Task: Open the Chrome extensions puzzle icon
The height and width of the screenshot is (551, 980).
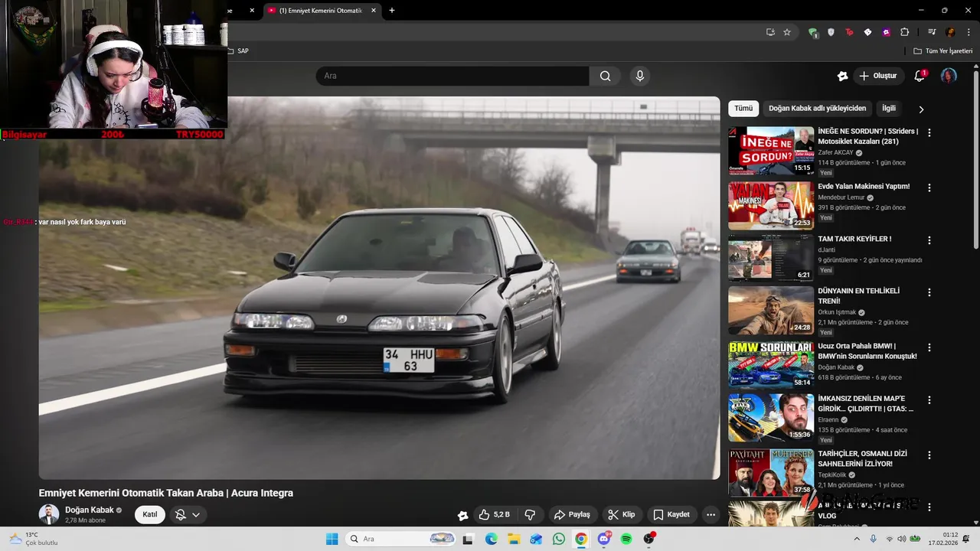Action: [905, 32]
